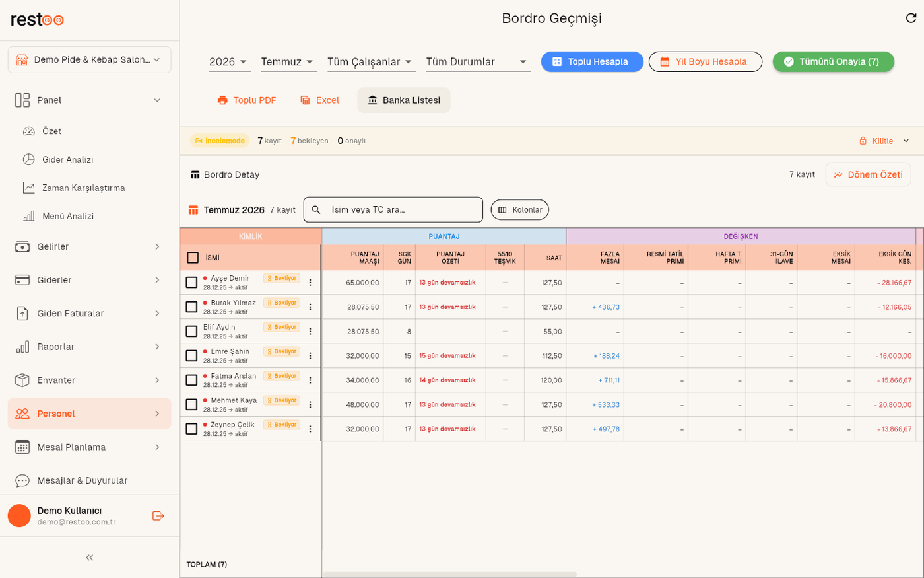
Task: Open row actions menu for Burak Yılmaz
Action: [x=310, y=307]
